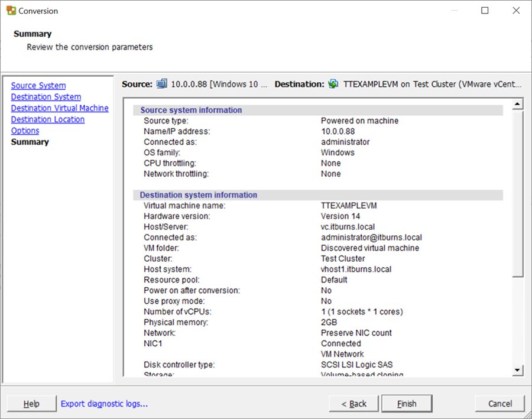The width and height of the screenshot is (532, 419).
Task: Open the Source System step
Action: coord(38,85)
